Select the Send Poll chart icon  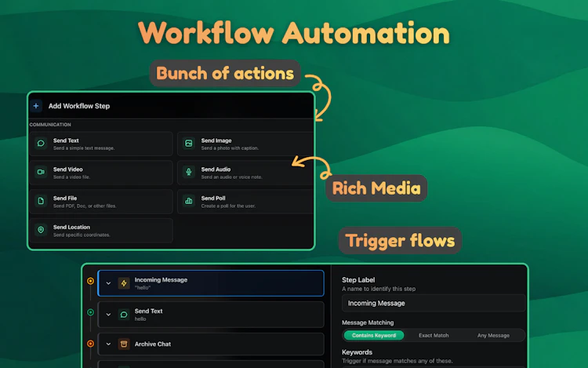point(189,201)
